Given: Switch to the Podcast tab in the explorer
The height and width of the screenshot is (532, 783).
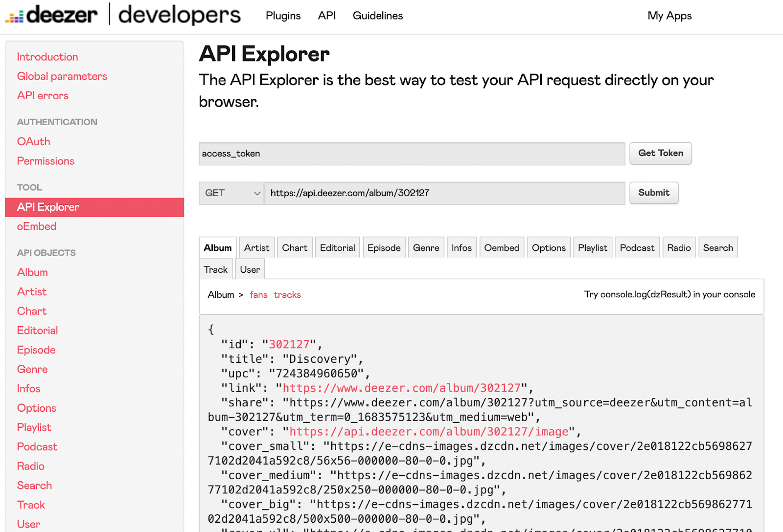Looking at the screenshot, I should click(637, 248).
